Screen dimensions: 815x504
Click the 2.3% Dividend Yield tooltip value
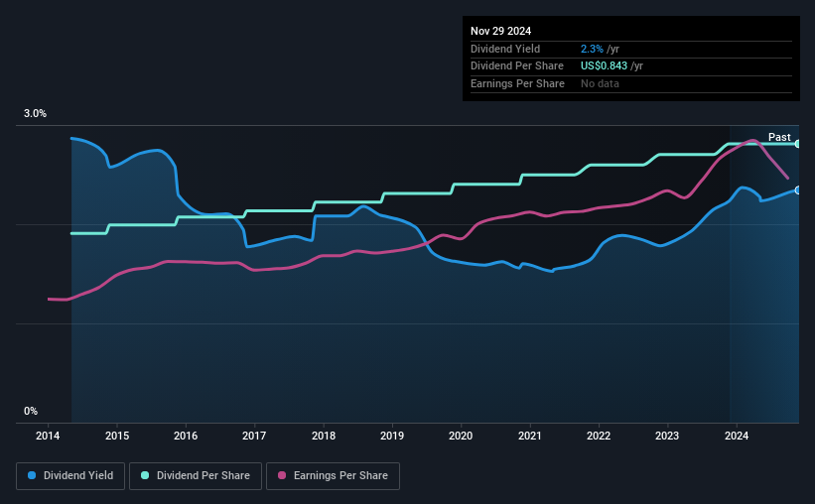592,49
